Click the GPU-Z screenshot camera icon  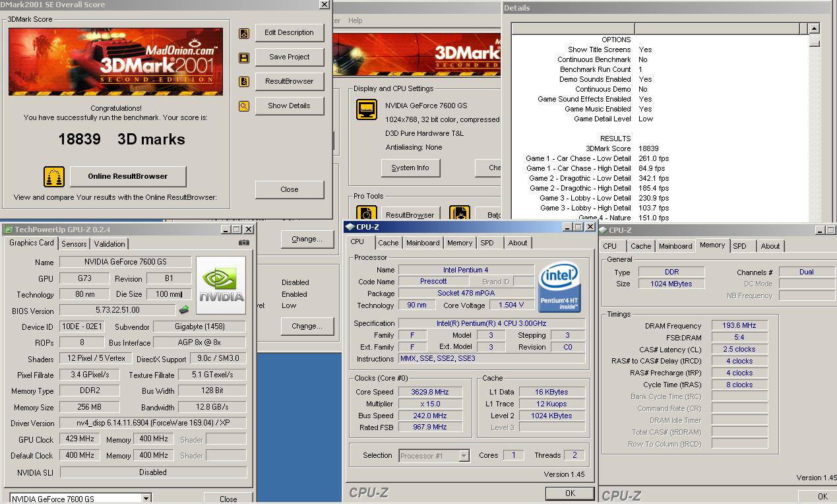243,243
